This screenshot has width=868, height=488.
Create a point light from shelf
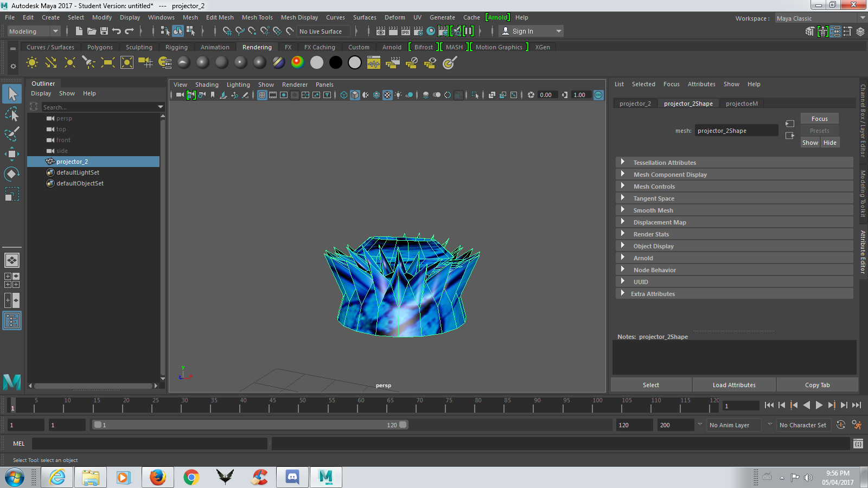pos(70,63)
